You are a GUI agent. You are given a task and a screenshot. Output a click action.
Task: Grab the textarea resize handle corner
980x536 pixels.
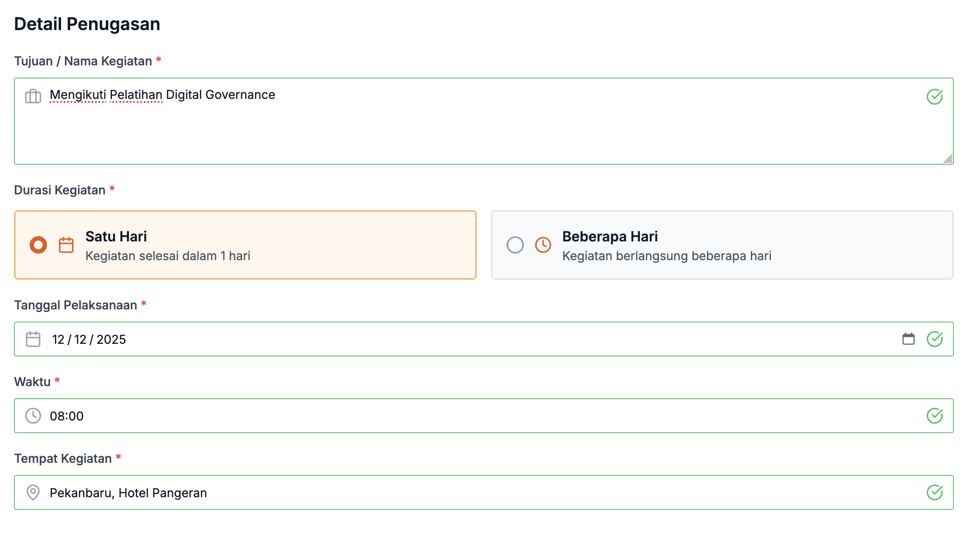coord(948,159)
